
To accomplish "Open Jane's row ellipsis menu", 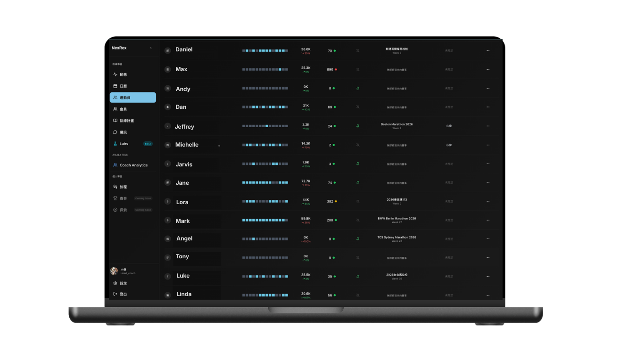I will pos(488,182).
